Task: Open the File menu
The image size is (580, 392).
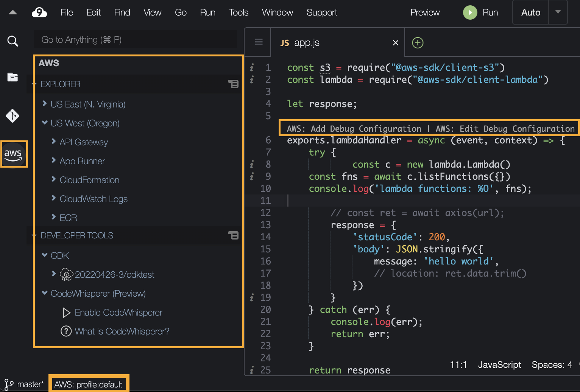Action: [x=67, y=12]
